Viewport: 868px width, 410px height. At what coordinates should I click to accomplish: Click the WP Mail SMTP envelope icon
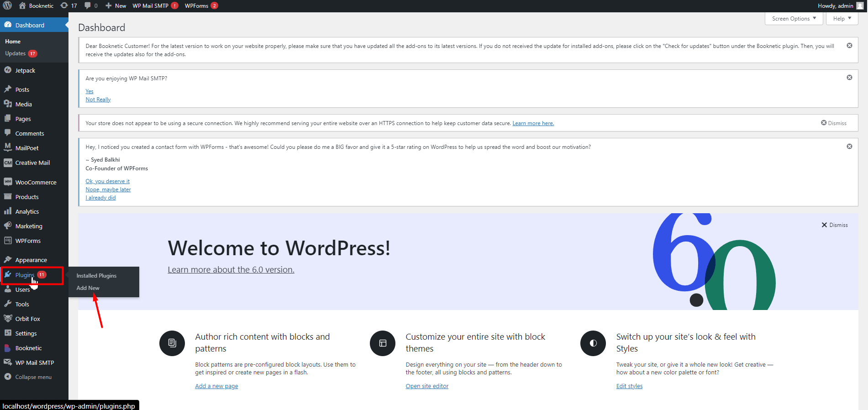(8, 362)
